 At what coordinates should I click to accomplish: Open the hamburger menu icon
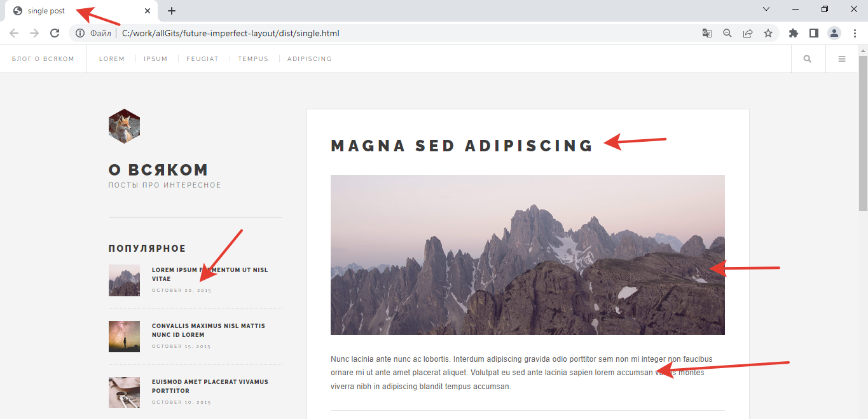(842, 59)
